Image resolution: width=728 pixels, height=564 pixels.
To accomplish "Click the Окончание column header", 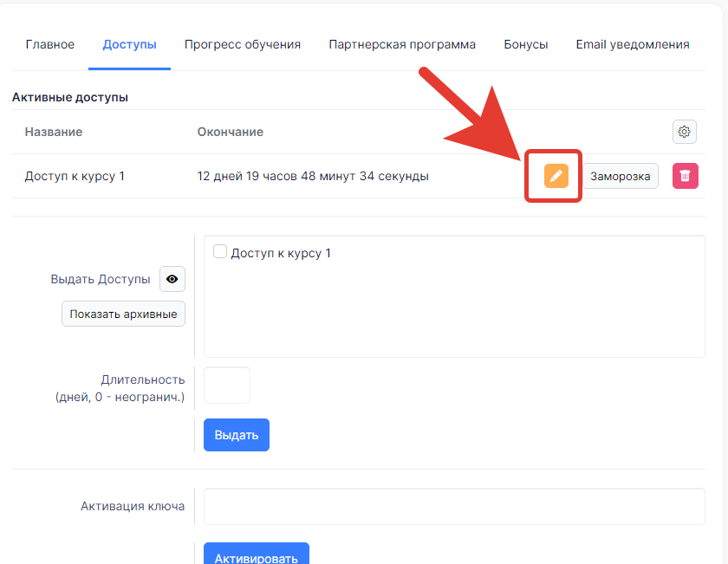I will [231, 132].
